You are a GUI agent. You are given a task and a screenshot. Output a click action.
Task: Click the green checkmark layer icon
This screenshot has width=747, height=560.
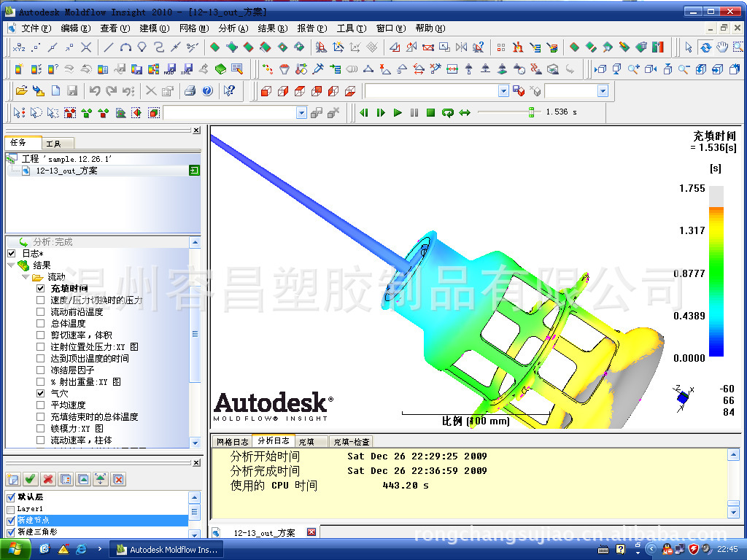click(31, 479)
